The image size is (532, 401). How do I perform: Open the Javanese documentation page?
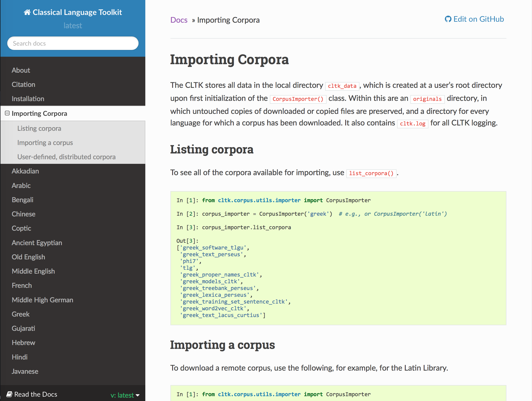point(25,371)
